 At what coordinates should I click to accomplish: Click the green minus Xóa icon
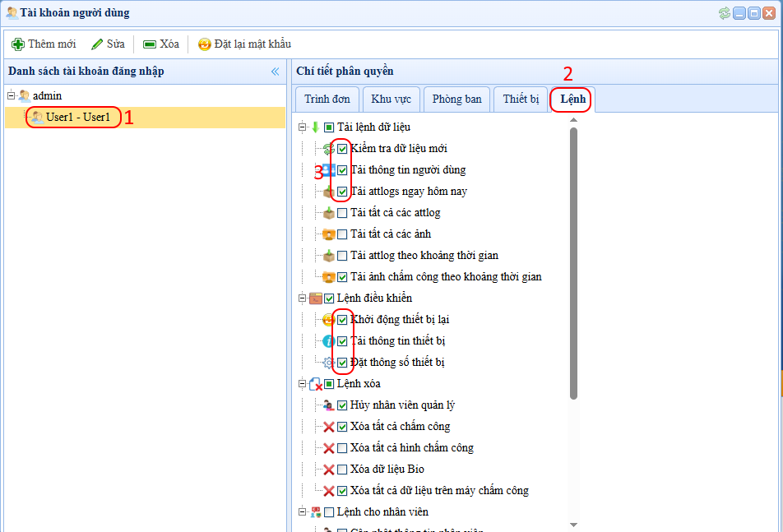[x=150, y=44]
